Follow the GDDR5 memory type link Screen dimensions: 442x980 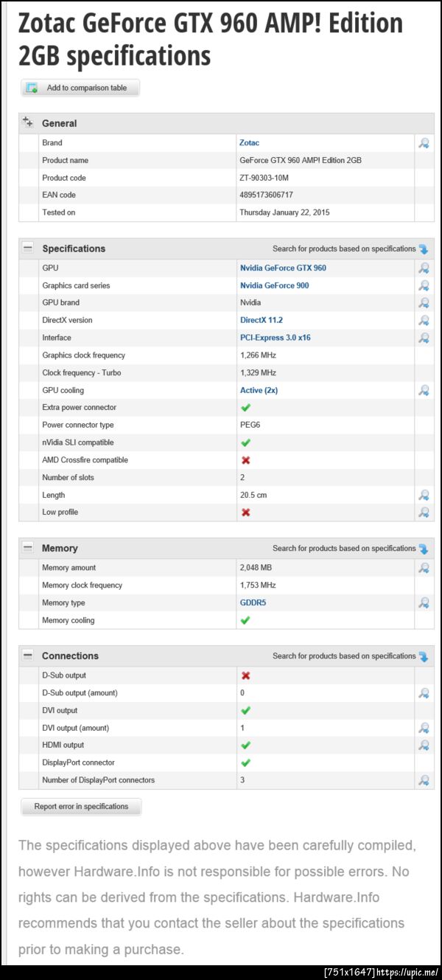253,603
